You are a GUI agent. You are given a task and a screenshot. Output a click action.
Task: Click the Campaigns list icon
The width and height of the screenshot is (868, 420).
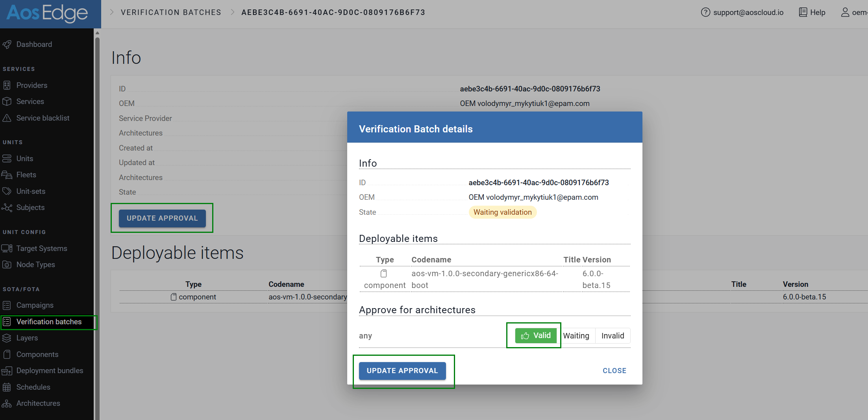(x=7, y=305)
